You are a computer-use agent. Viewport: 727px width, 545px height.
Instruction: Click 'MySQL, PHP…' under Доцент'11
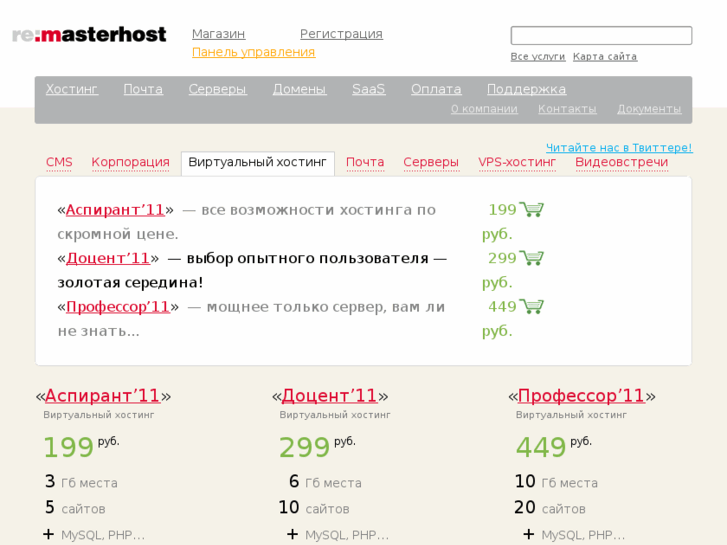[347, 535]
